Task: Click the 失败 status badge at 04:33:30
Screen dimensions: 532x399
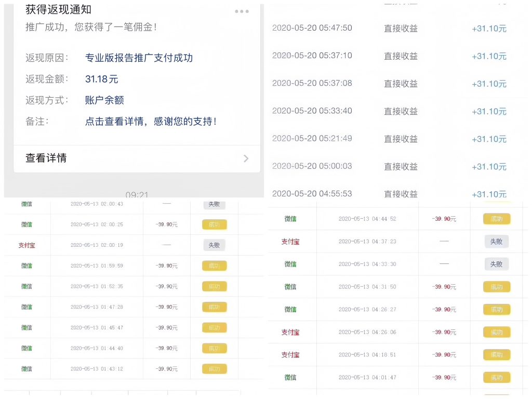Action: click(x=496, y=264)
